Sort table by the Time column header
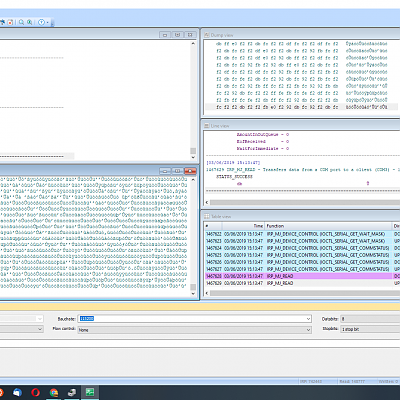 point(243,226)
